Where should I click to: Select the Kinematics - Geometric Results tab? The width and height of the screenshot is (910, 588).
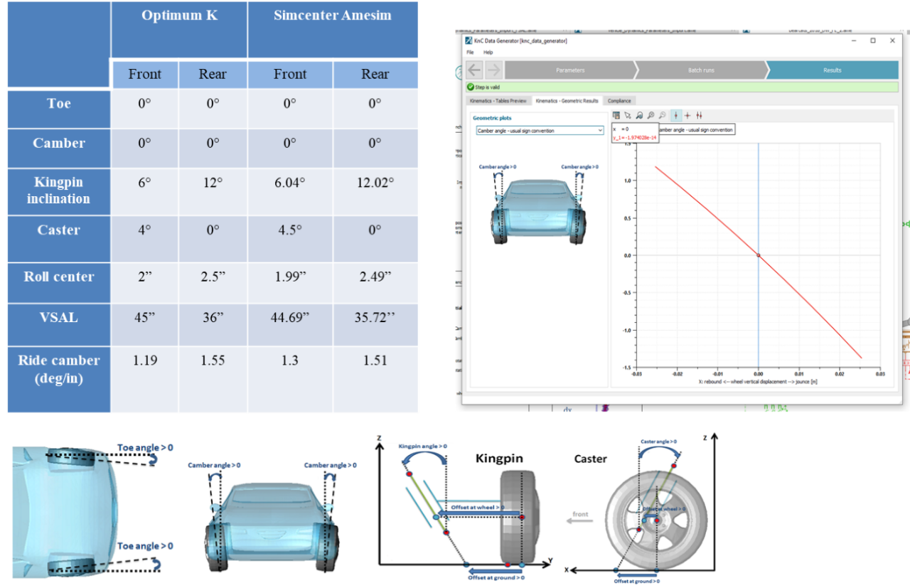click(x=567, y=101)
